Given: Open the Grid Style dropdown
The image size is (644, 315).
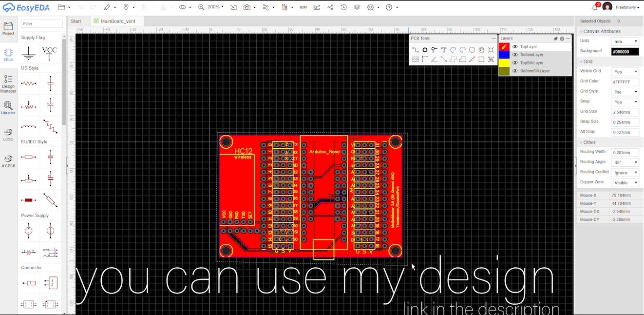Looking at the screenshot, I should click(625, 92).
